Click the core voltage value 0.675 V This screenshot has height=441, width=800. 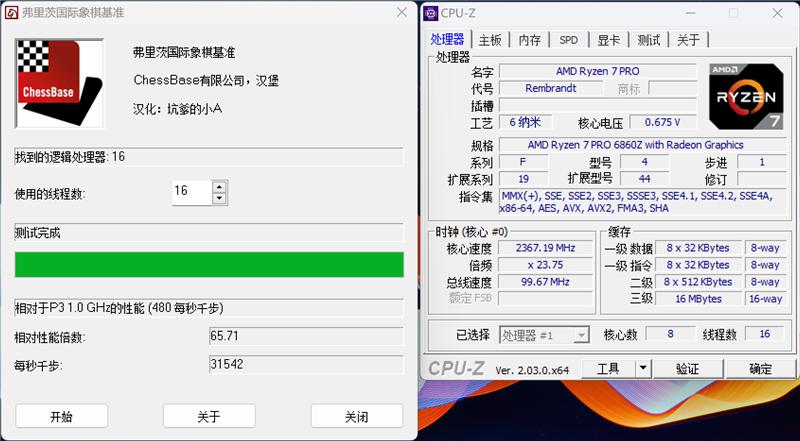click(x=663, y=122)
